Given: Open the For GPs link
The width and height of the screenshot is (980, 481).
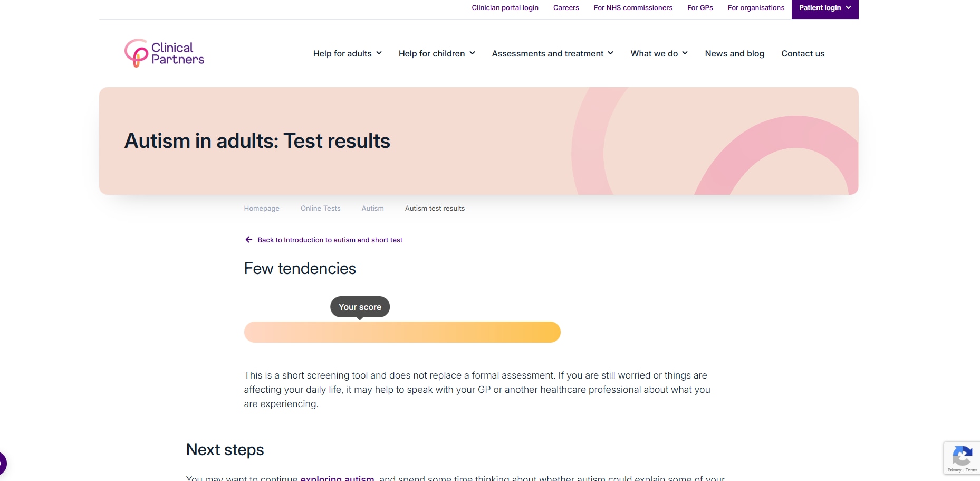Looking at the screenshot, I should click(x=700, y=8).
